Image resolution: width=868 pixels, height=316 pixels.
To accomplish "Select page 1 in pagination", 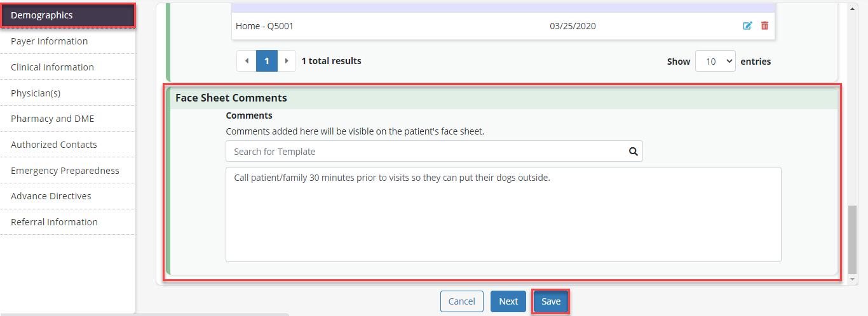I will (x=267, y=62).
